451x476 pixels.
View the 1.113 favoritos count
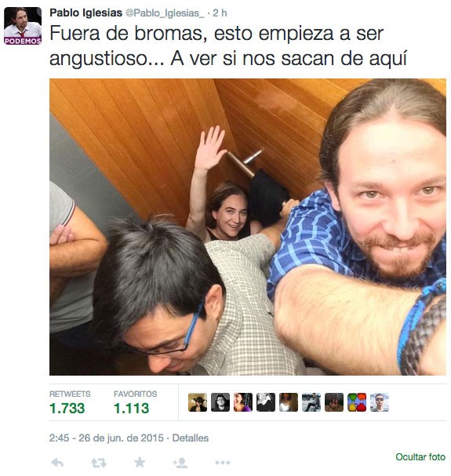(132, 408)
